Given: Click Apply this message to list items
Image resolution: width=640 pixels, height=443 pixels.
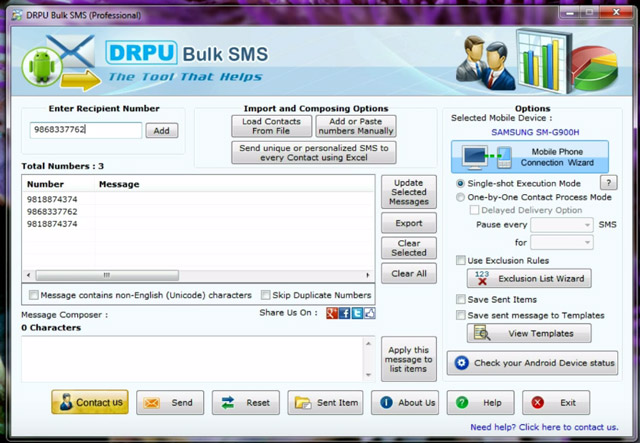Looking at the screenshot, I should [x=409, y=359].
